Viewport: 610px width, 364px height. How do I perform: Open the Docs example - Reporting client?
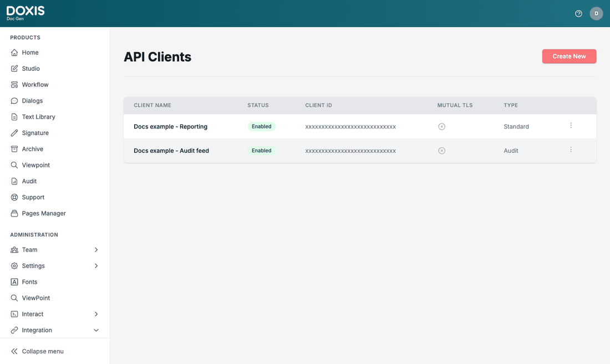[170, 127]
